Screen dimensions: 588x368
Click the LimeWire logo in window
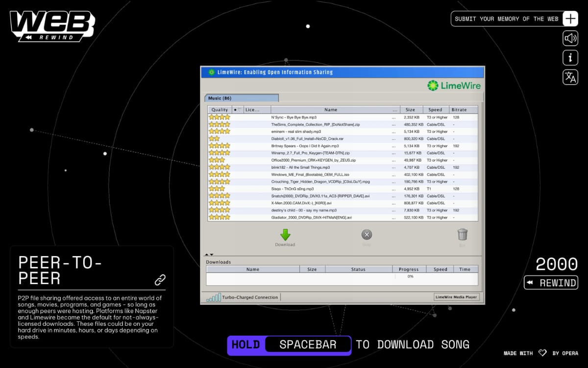pos(454,86)
